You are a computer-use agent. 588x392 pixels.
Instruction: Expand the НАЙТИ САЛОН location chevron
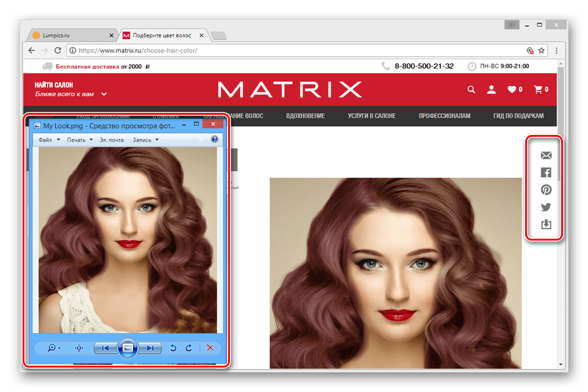[104, 94]
